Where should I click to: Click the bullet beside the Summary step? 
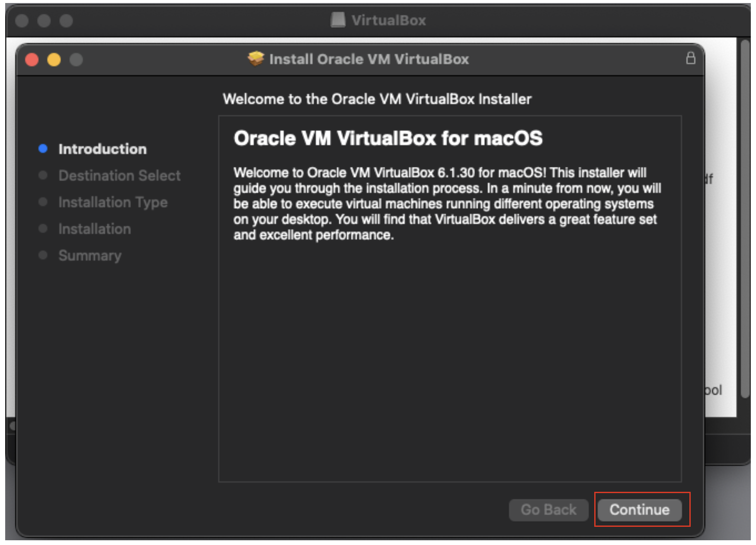[x=43, y=255]
